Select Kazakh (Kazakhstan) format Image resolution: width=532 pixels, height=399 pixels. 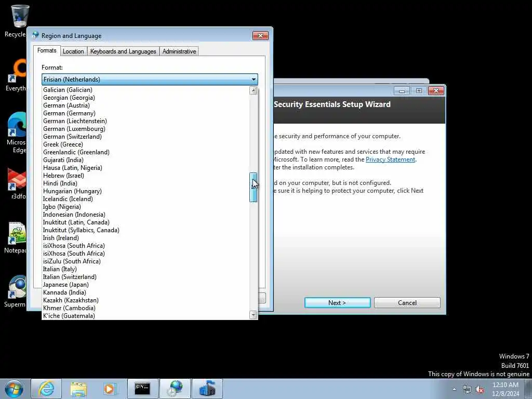[145, 301]
